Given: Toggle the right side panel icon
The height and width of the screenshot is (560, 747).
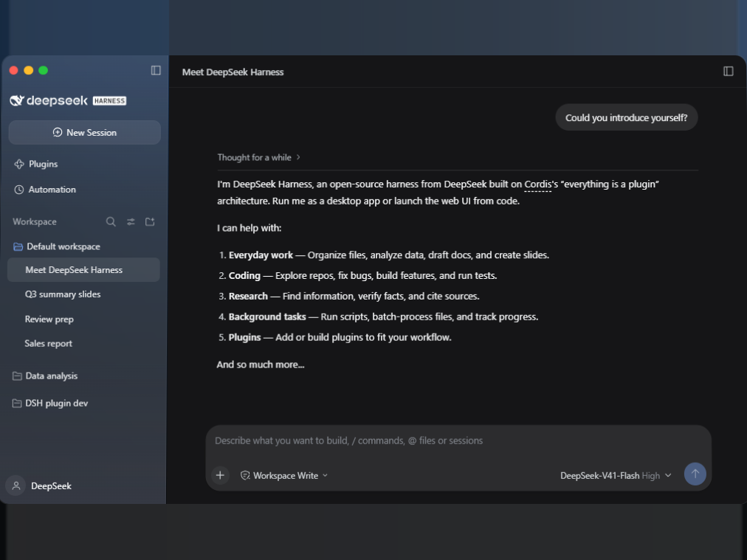Looking at the screenshot, I should coord(728,72).
